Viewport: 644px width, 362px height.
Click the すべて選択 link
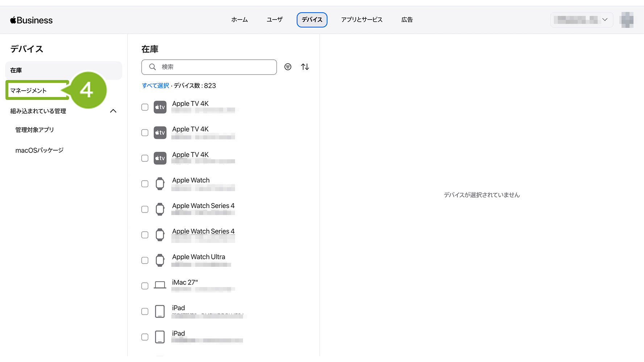[155, 86]
